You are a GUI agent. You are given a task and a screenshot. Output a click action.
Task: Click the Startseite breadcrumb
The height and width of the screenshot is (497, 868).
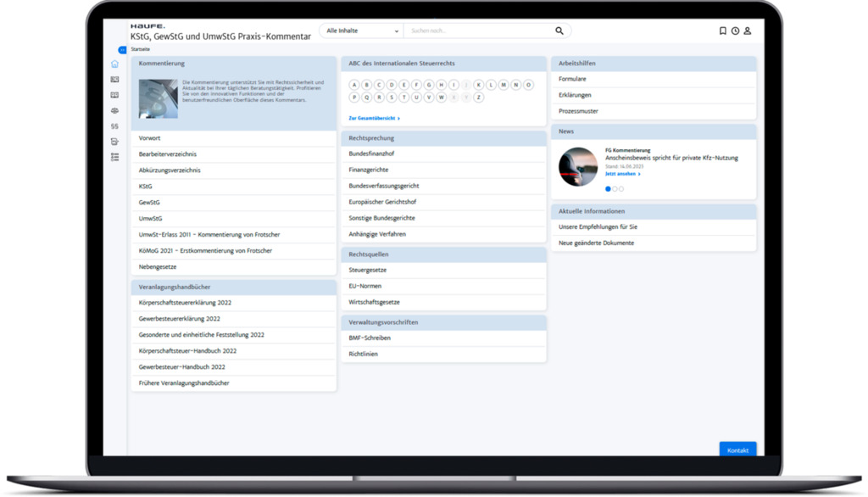pyautogui.click(x=140, y=49)
